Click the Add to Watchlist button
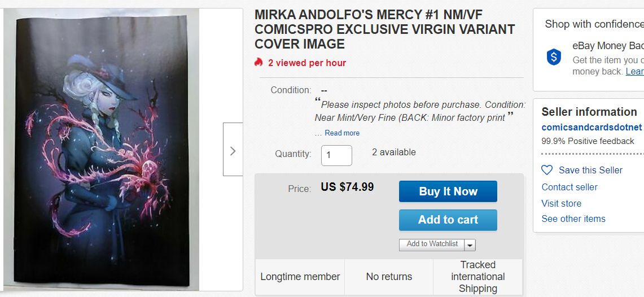Image resolution: width=644 pixels, height=297 pixels. (432, 244)
